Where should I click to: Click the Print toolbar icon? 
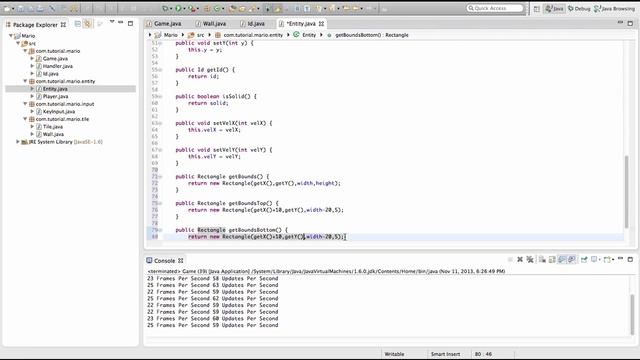[x=40, y=9]
